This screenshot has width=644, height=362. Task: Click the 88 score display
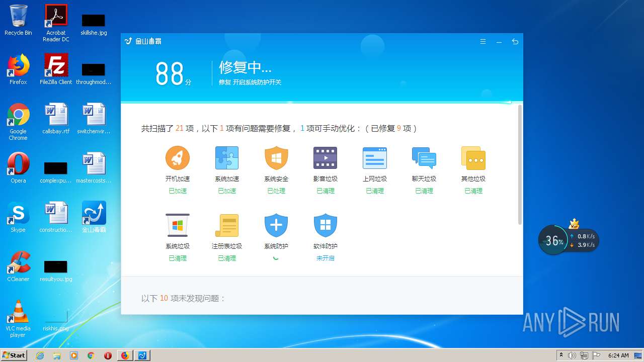(174, 74)
